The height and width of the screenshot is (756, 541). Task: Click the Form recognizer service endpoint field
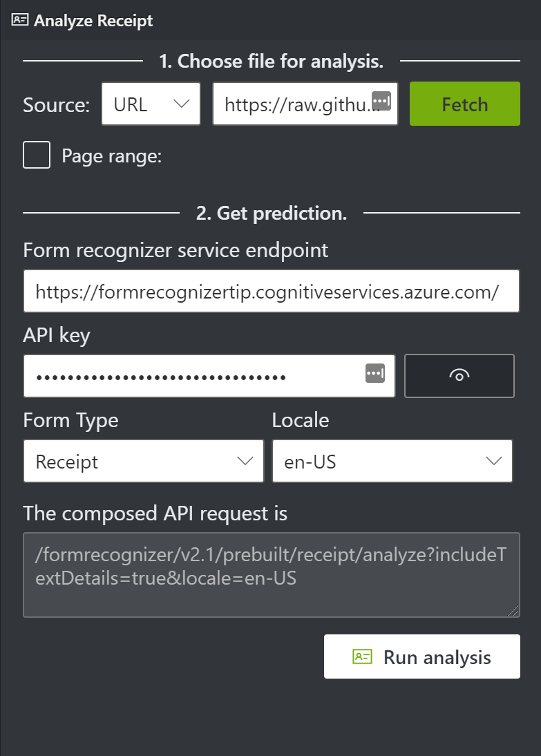(x=272, y=291)
